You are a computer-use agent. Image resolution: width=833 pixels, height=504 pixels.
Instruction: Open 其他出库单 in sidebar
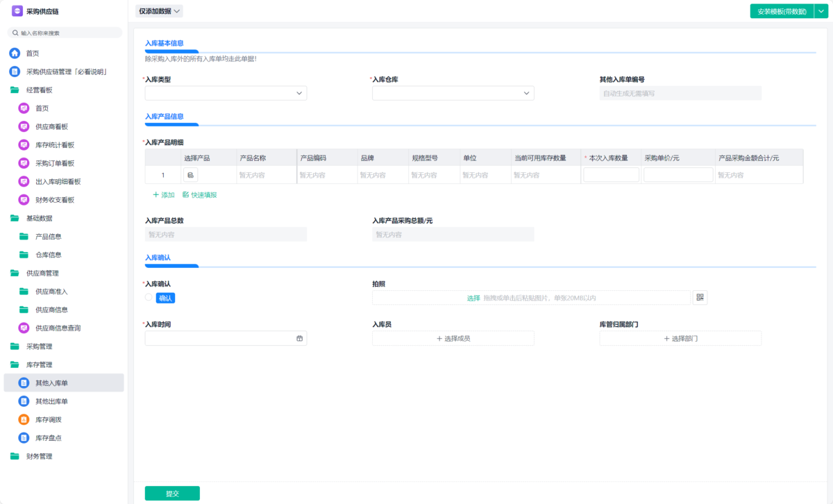(x=51, y=401)
